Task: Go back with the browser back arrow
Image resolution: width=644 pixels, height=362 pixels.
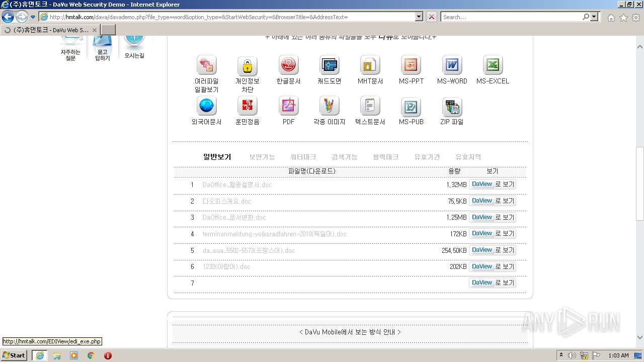Action: coord(8,17)
